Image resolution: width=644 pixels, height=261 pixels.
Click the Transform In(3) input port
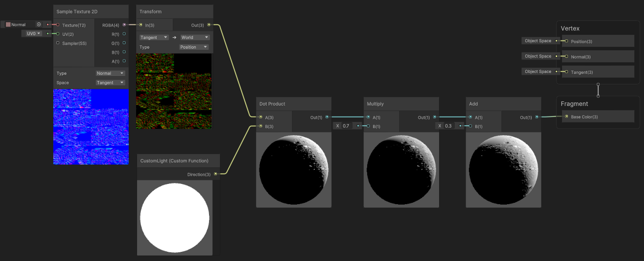pyautogui.click(x=141, y=25)
